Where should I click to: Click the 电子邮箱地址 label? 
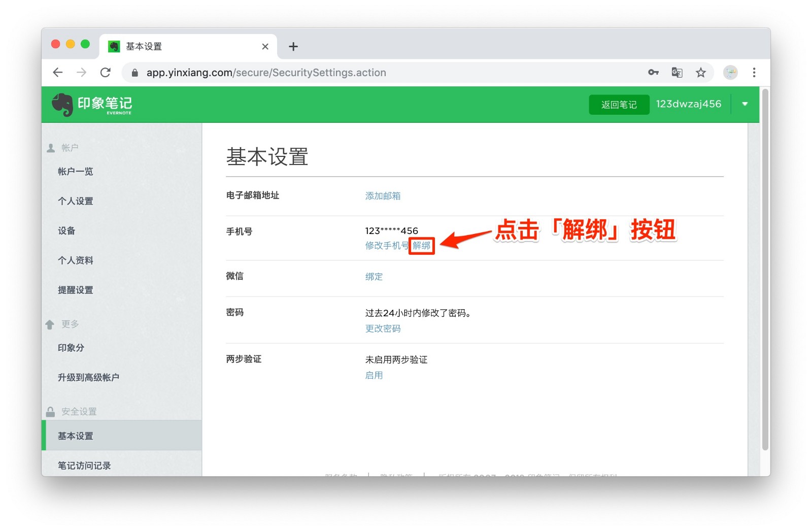[253, 195]
